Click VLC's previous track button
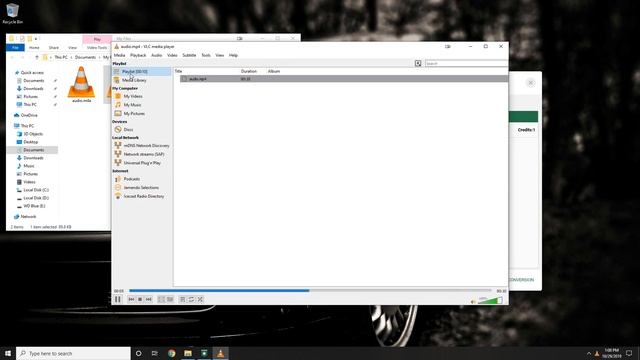 pos(131,300)
